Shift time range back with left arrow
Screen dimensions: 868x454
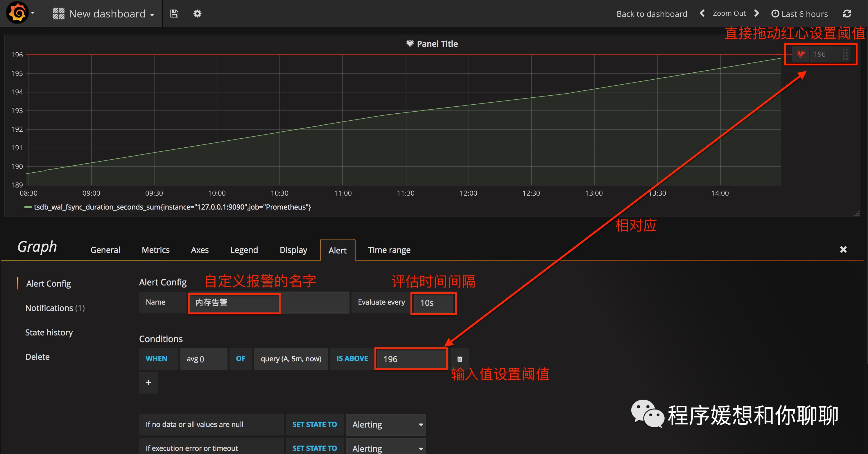coord(702,13)
